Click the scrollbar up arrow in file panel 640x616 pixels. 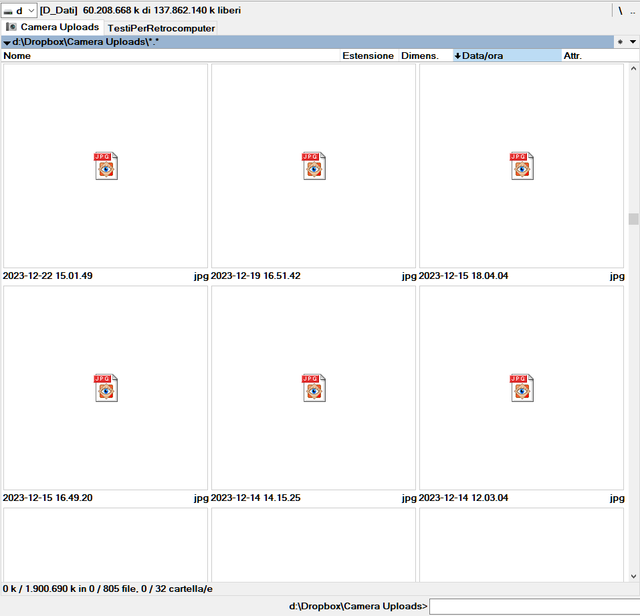tap(633, 69)
